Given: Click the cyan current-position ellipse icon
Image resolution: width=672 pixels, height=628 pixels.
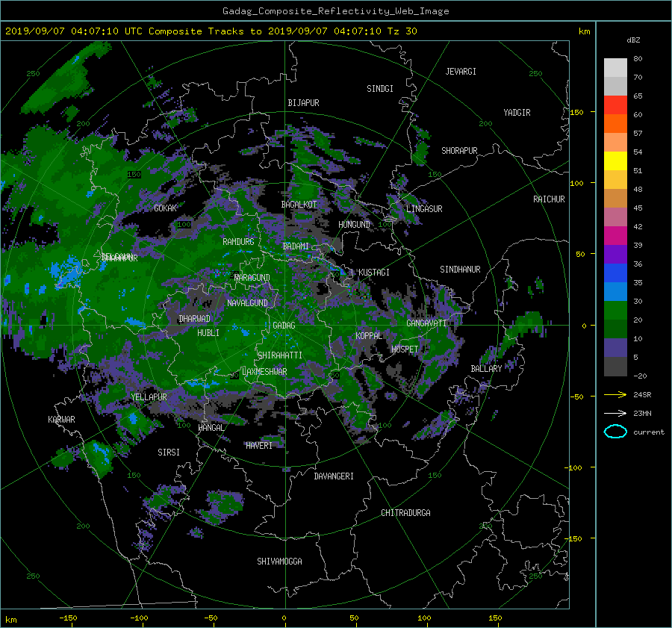Looking at the screenshot, I should (615, 432).
